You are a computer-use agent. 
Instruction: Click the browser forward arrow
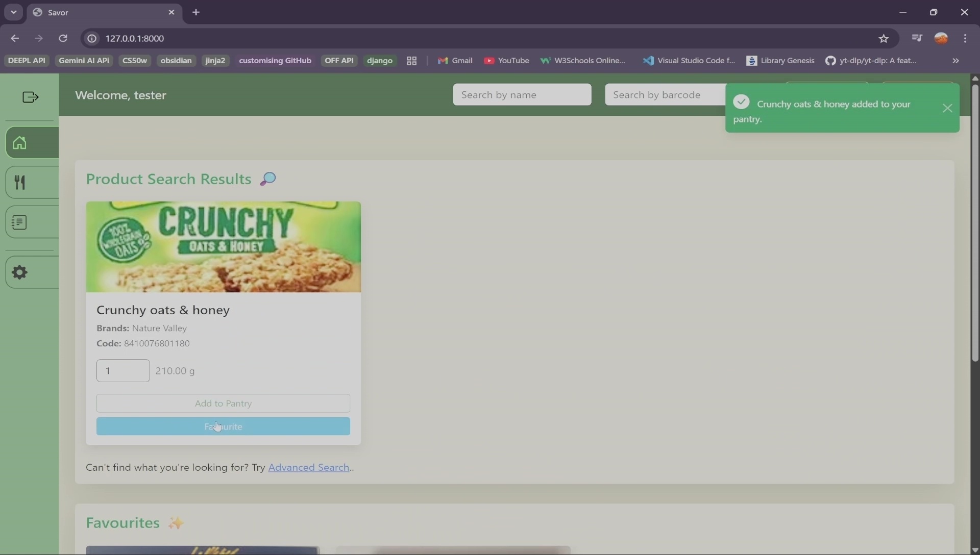click(39, 38)
